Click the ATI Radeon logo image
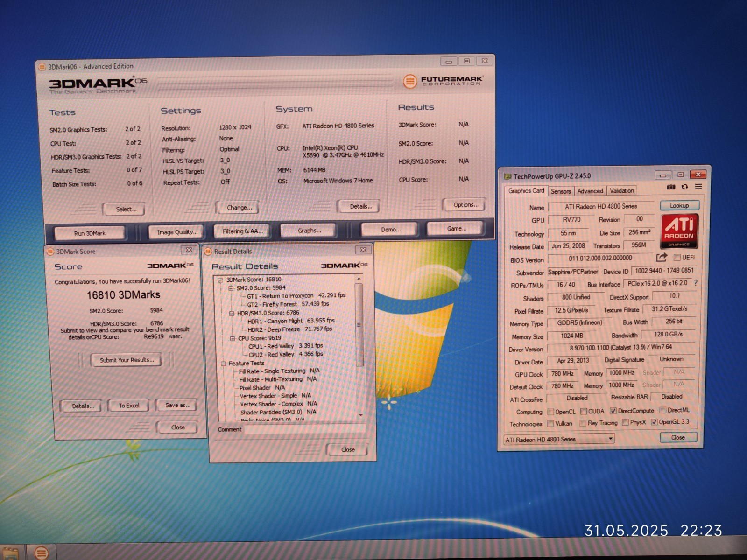Image resolution: width=747 pixels, height=560 pixels. tap(679, 231)
